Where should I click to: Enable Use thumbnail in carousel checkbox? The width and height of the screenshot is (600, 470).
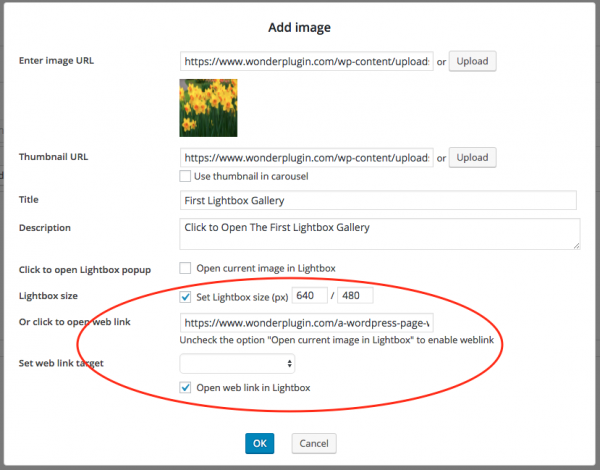(x=185, y=176)
